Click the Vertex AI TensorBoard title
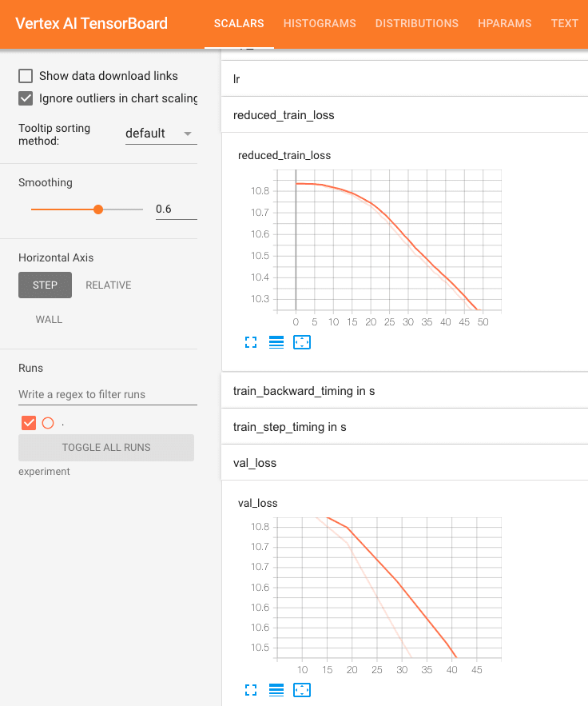 coord(91,23)
